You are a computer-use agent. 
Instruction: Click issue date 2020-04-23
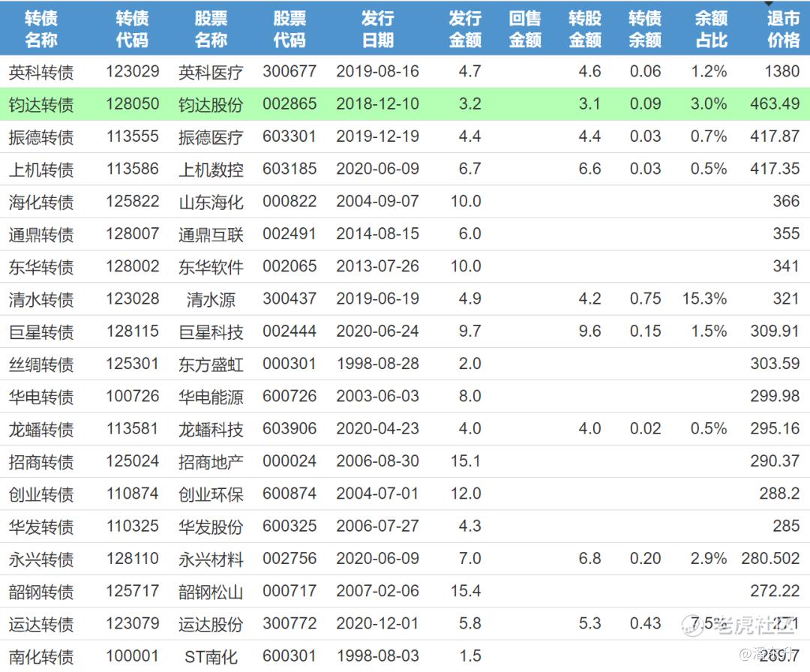(x=377, y=429)
